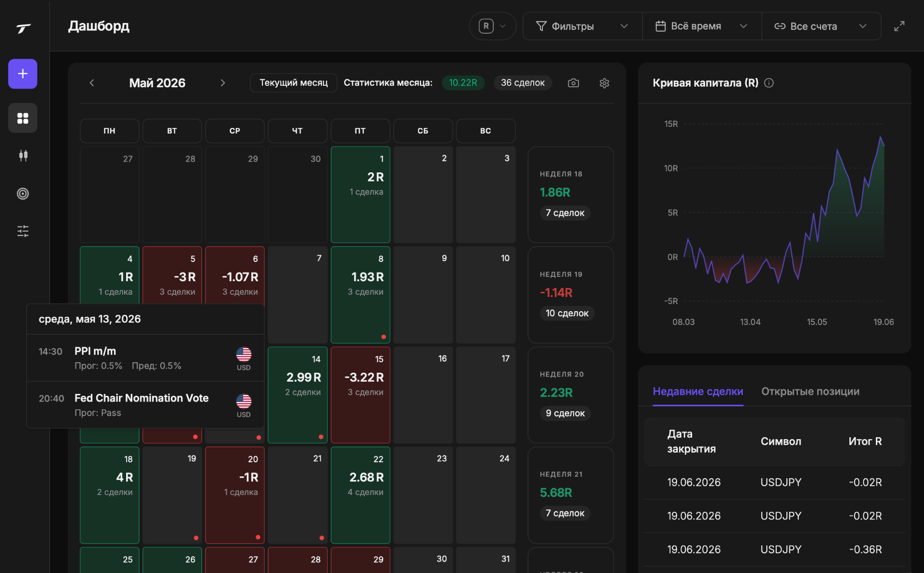924x573 pixels.
Task: Open the Все счета accounts dropdown
Action: pos(821,26)
